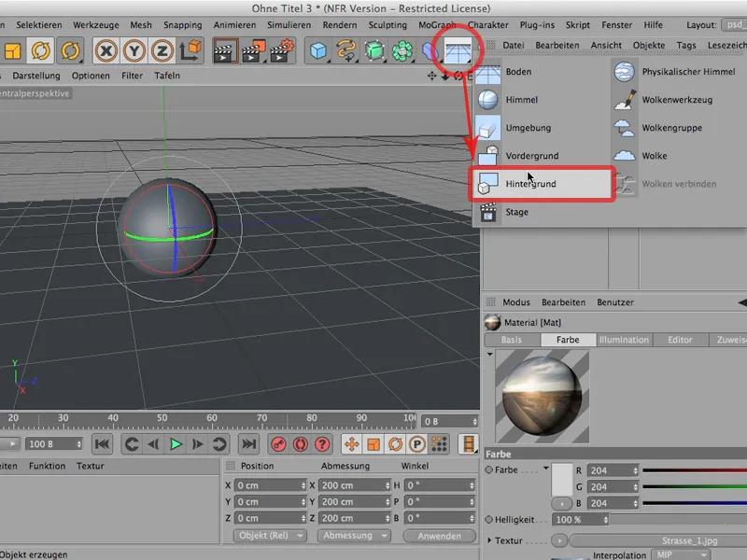
Task: Open the Abmessung dropdown below size fields
Action: pyautogui.click(x=354, y=536)
